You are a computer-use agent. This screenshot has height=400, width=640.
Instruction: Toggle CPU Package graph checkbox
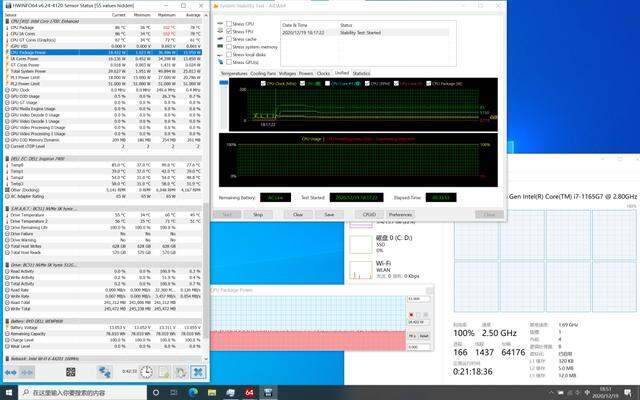click(x=429, y=83)
